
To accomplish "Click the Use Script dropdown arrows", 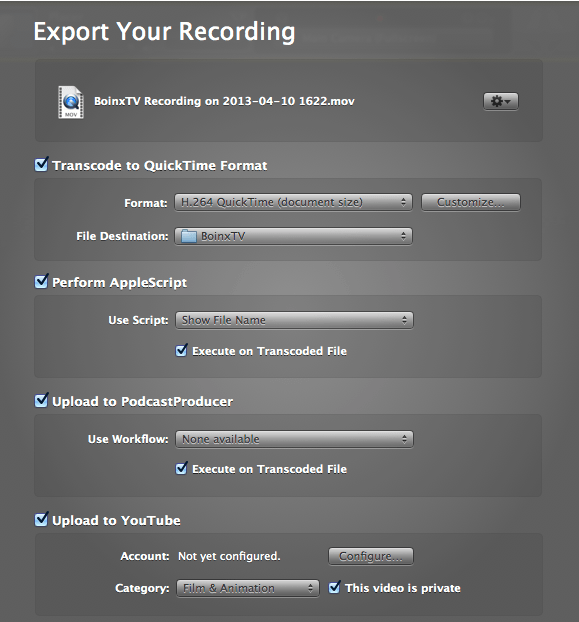I will point(404,320).
